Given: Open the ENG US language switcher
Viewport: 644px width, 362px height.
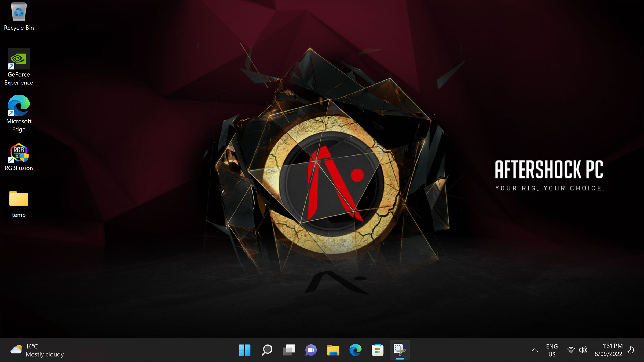Looking at the screenshot, I should [552, 350].
